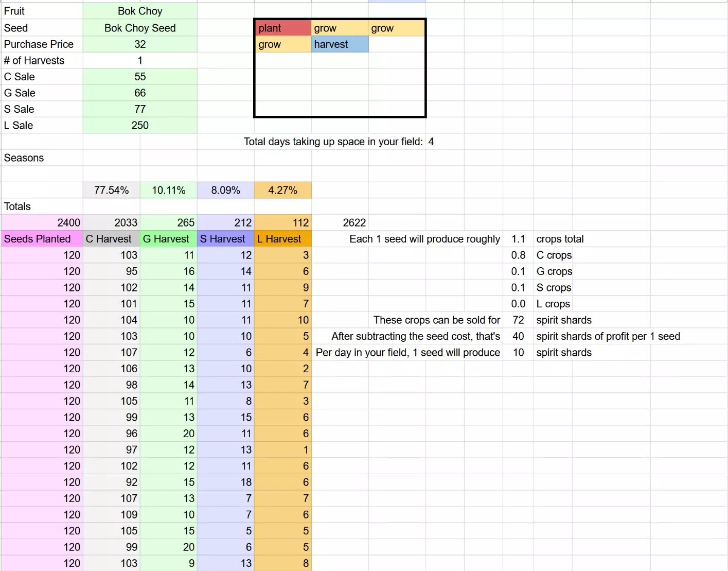This screenshot has height=571, width=728.
Task: Select the blue 'harvest' cell
Action: tap(340, 44)
